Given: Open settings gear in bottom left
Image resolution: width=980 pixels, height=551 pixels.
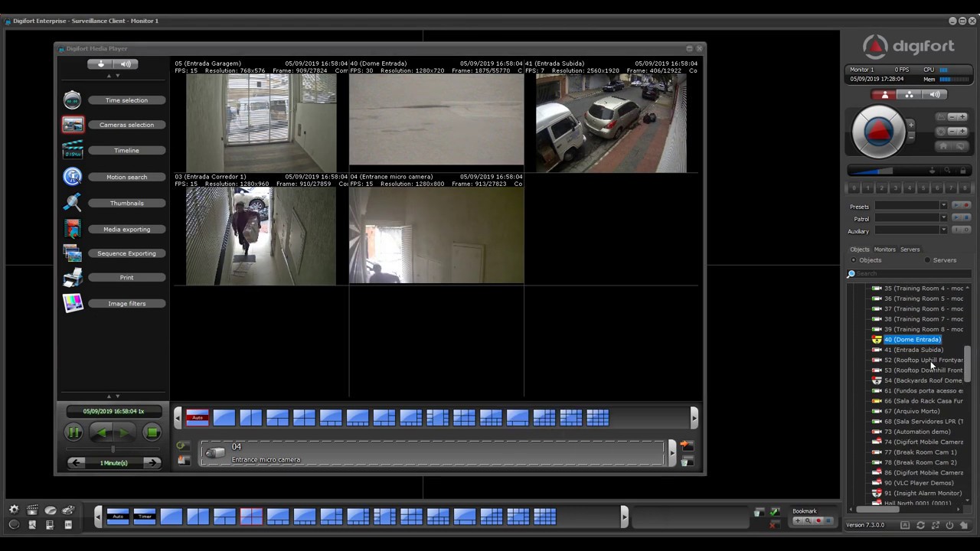Looking at the screenshot, I should [x=14, y=510].
